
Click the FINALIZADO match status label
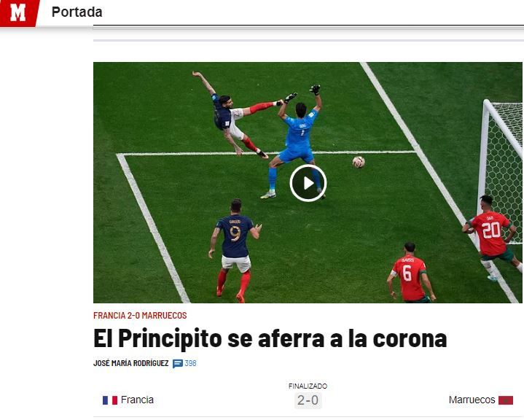point(308,386)
